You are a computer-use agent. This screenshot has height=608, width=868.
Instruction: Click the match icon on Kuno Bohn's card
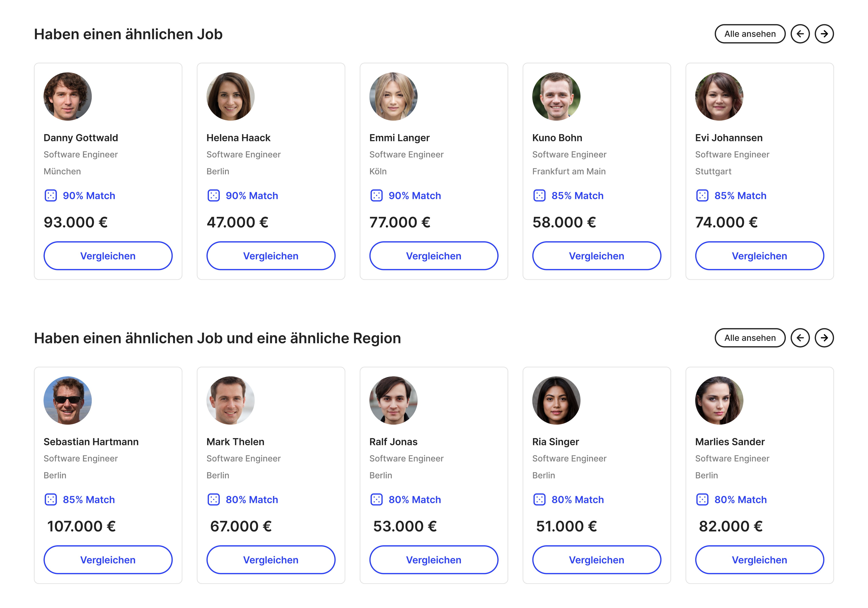pos(540,196)
